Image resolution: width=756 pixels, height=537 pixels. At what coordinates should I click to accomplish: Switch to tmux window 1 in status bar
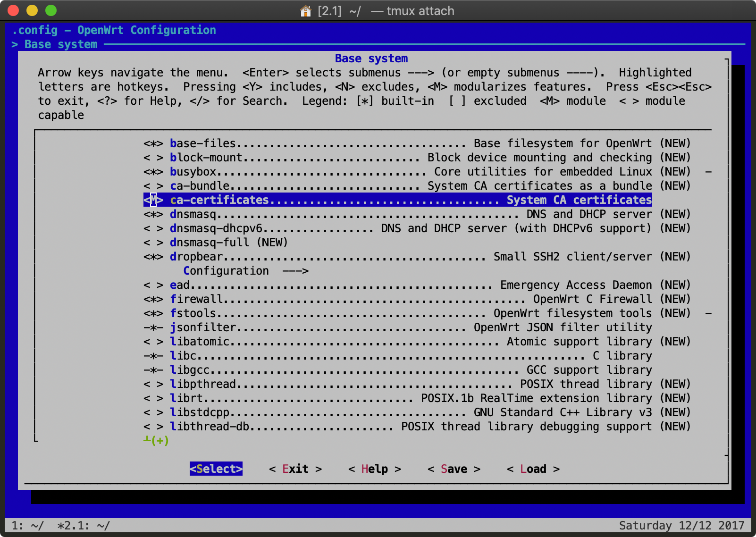[28, 526]
